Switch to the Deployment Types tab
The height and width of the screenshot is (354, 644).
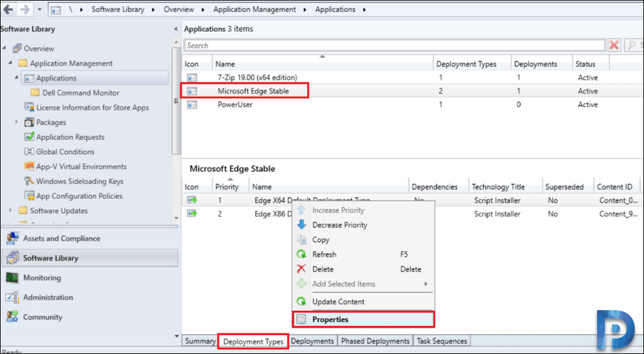pos(253,341)
